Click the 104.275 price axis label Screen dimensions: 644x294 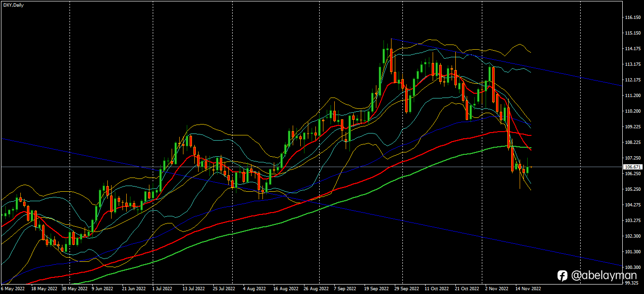coord(633,205)
